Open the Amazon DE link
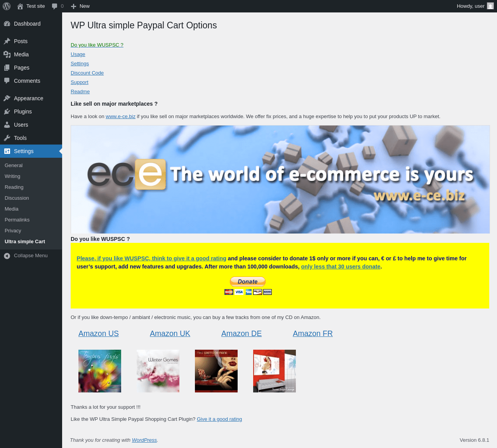497x448 pixels. pyautogui.click(x=242, y=333)
